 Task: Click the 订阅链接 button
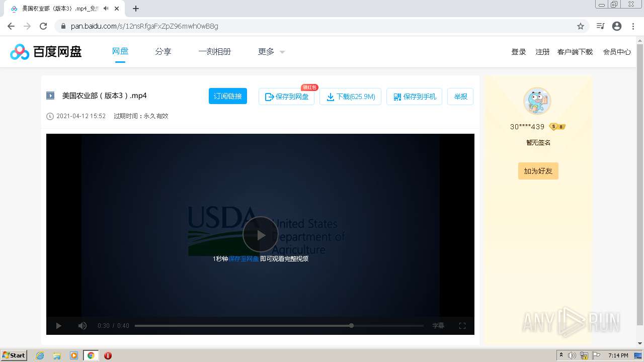click(228, 96)
